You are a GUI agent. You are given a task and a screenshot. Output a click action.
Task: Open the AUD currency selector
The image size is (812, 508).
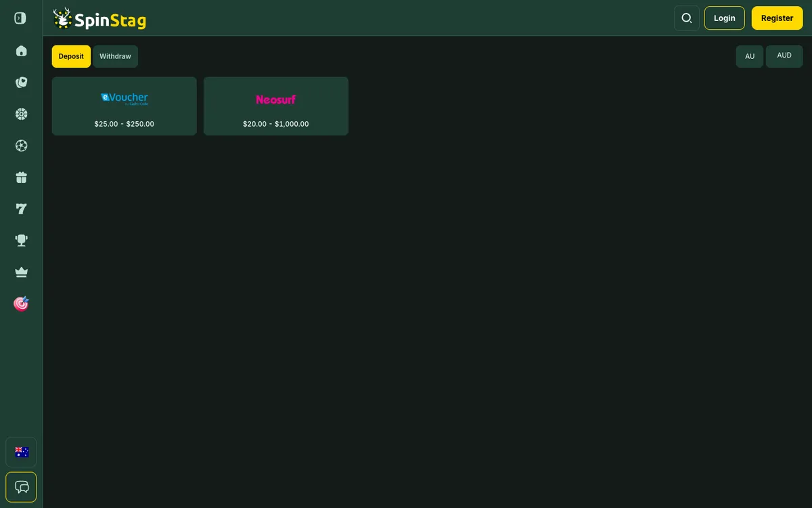[784, 56]
